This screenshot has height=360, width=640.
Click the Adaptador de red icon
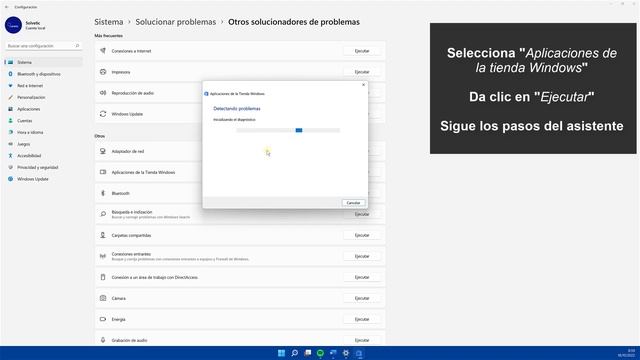pos(103,151)
